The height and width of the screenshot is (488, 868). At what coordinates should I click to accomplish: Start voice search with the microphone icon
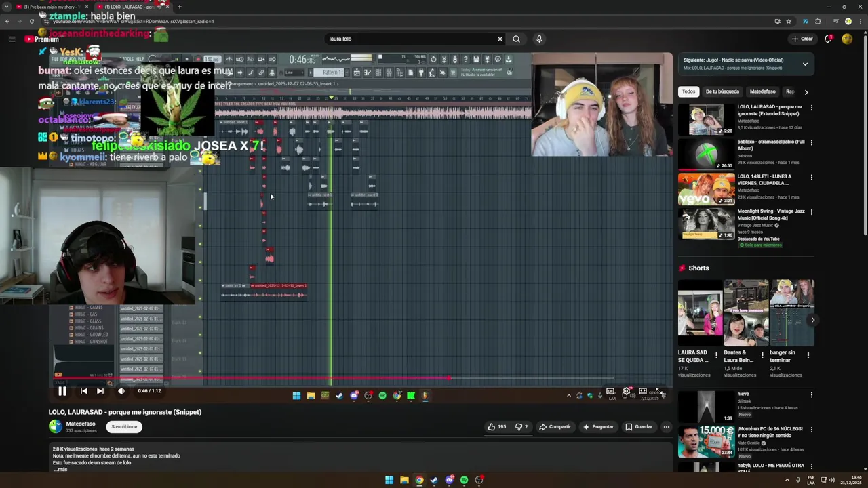(539, 39)
